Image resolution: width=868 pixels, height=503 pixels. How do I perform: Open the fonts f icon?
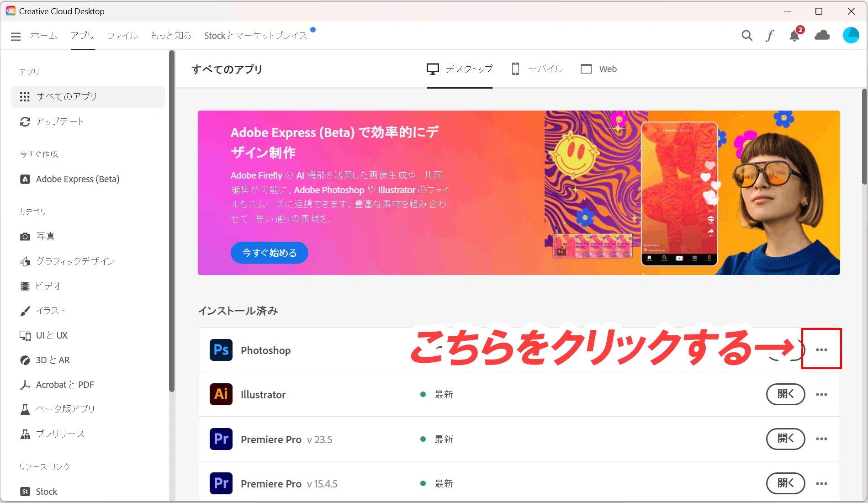point(770,35)
